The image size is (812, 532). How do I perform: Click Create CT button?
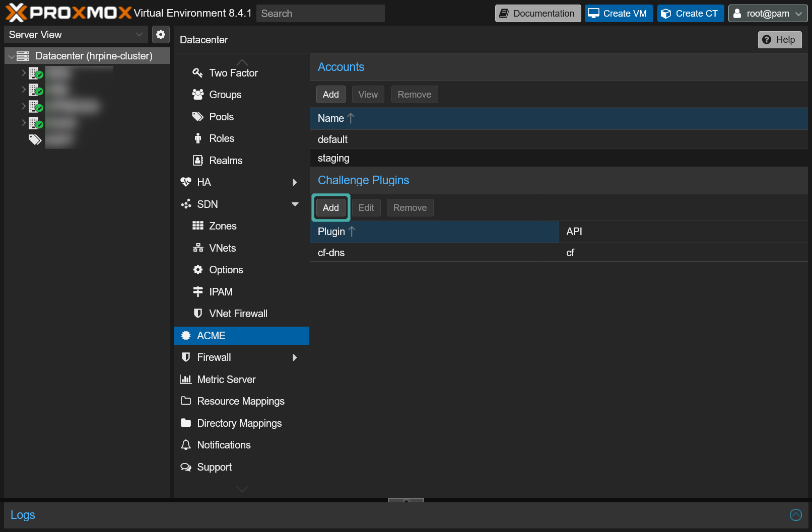click(691, 14)
